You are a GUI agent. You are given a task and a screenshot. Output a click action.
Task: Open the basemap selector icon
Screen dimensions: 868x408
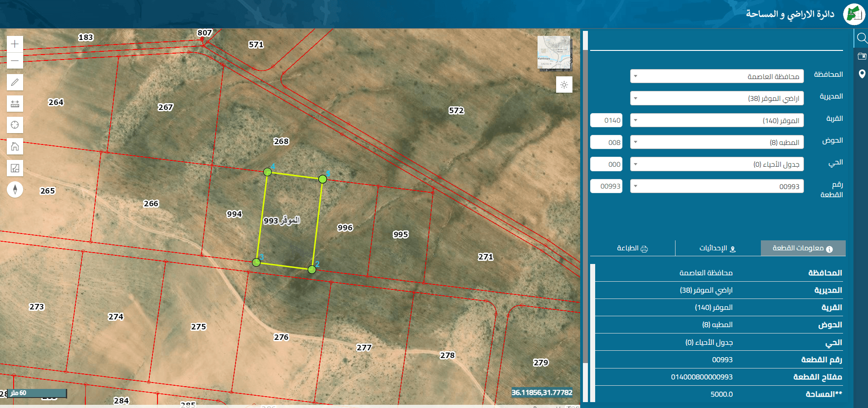point(15,168)
